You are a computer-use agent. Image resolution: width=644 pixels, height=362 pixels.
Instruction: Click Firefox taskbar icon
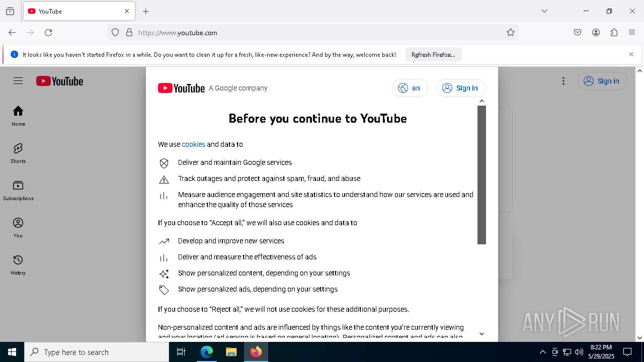256,352
